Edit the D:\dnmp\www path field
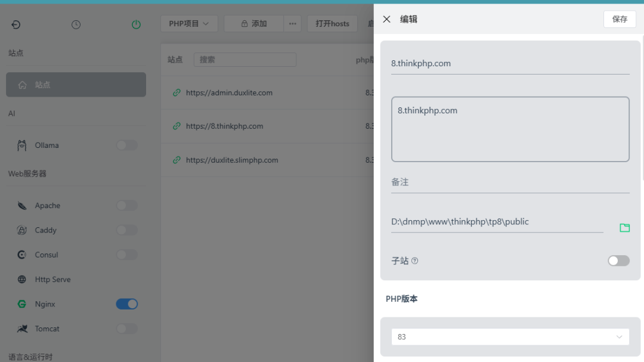Screen dimensions: 644x362 click(x=497, y=222)
